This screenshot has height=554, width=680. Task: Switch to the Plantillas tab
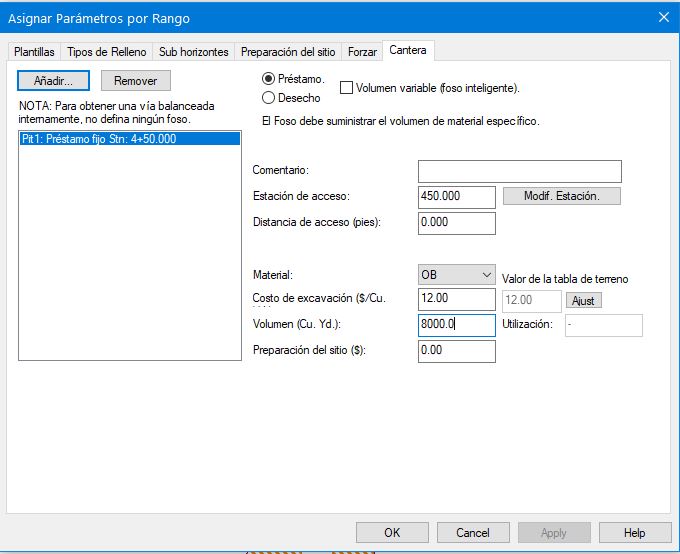coord(34,52)
